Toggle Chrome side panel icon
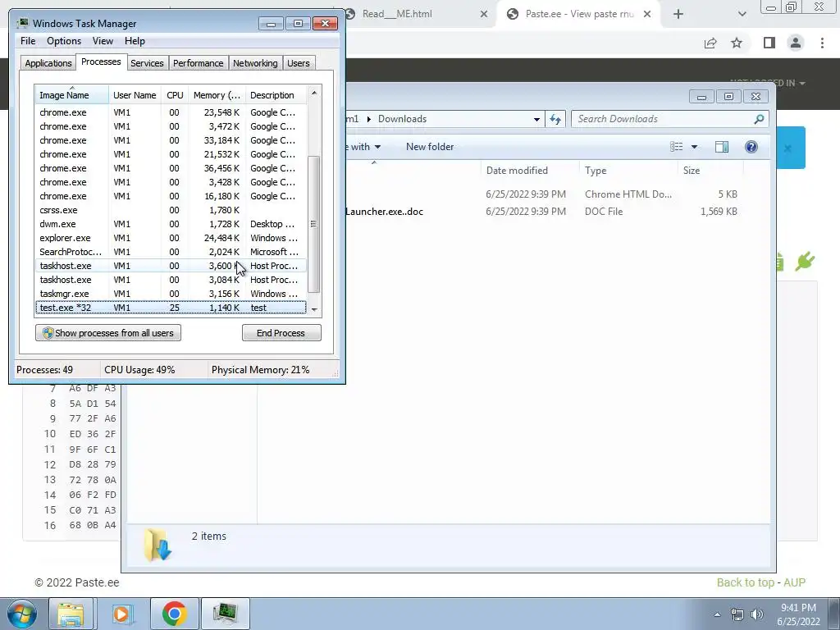 pos(769,43)
